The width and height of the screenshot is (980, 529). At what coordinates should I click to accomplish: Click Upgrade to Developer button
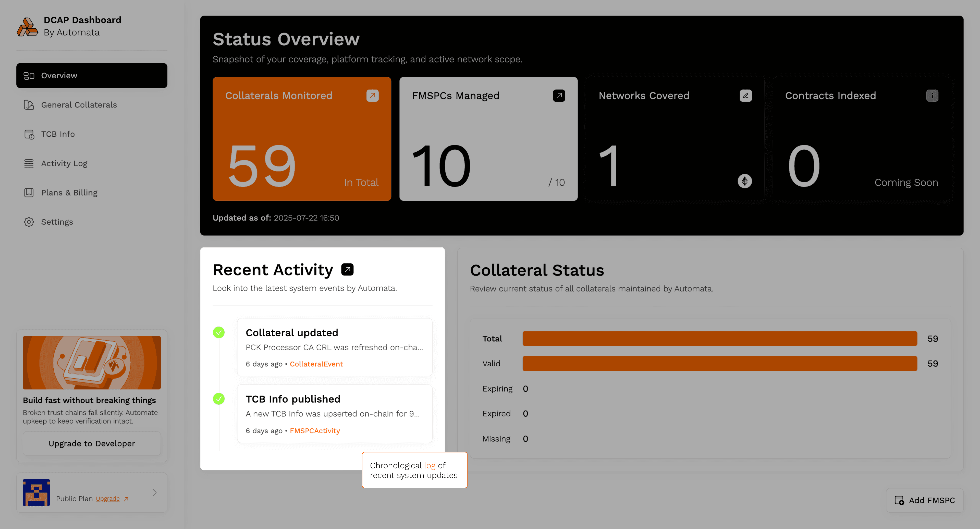click(92, 443)
